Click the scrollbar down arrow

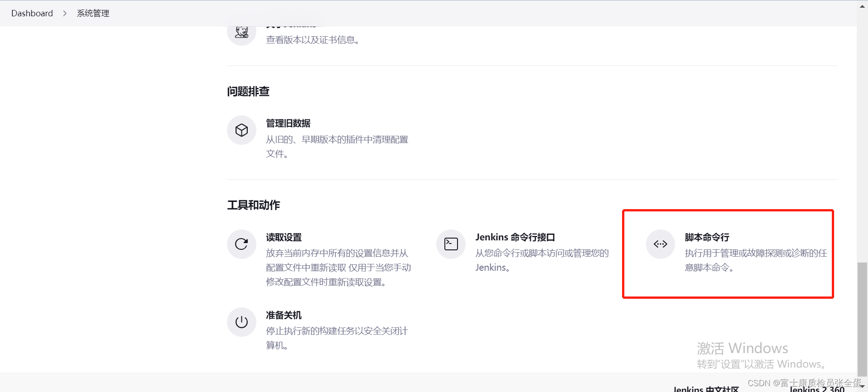coord(862,387)
